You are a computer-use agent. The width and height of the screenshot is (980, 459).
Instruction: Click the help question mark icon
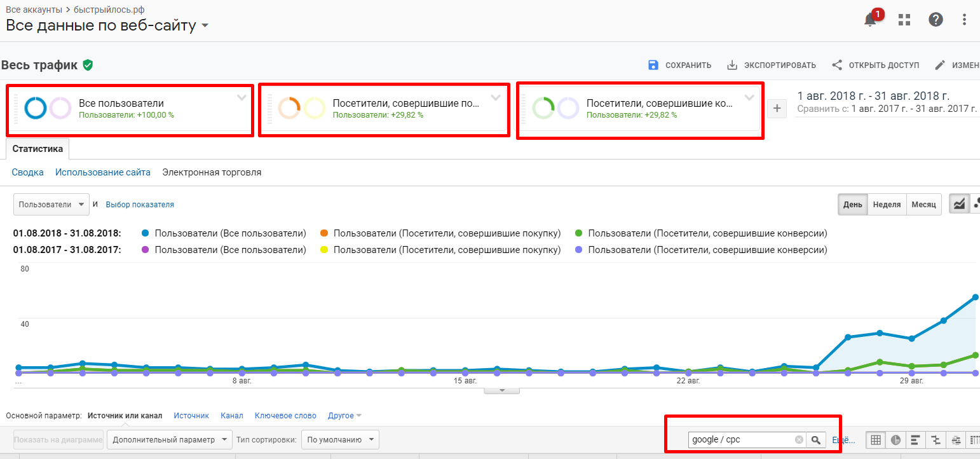pos(936,20)
